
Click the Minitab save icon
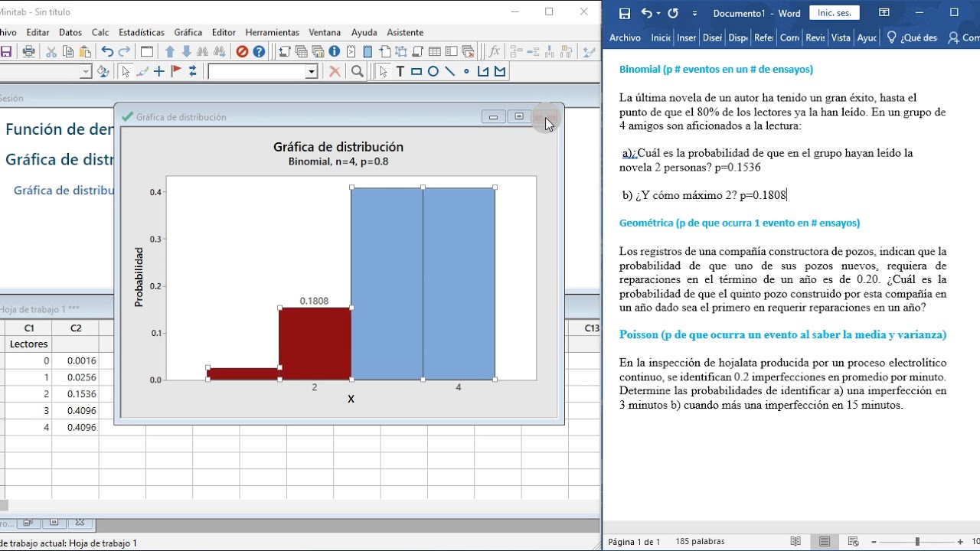point(6,51)
